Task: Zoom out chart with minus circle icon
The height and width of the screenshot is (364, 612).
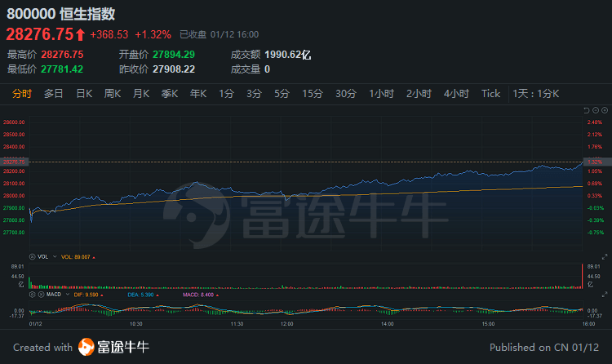Action: coord(596,110)
